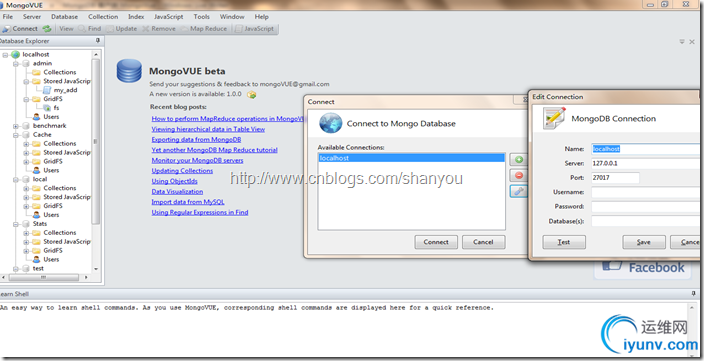
Task: Expand the test database node
Action: 16,269
